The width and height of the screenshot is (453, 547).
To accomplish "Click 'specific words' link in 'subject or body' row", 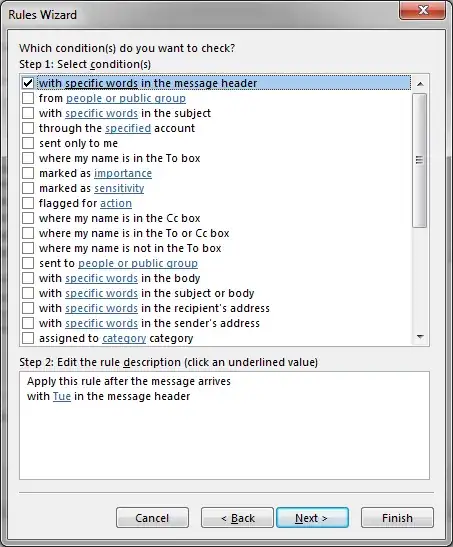I will coord(101,293).
